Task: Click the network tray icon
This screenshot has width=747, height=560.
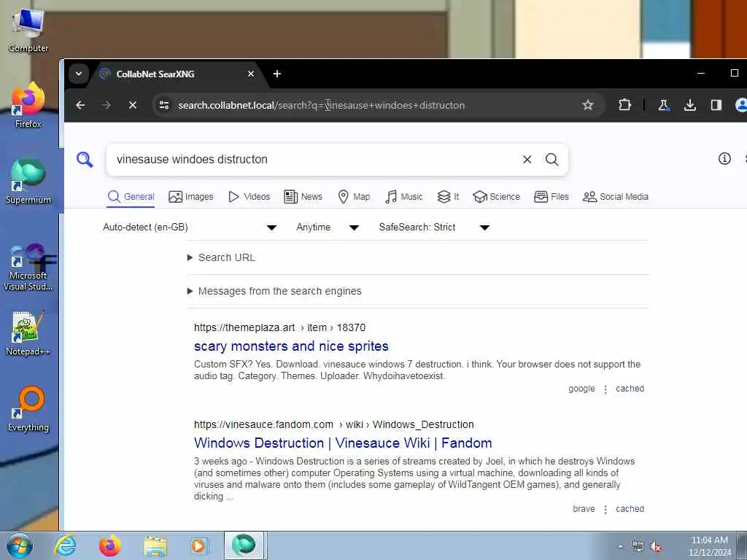Action: (x=638, y=547)
